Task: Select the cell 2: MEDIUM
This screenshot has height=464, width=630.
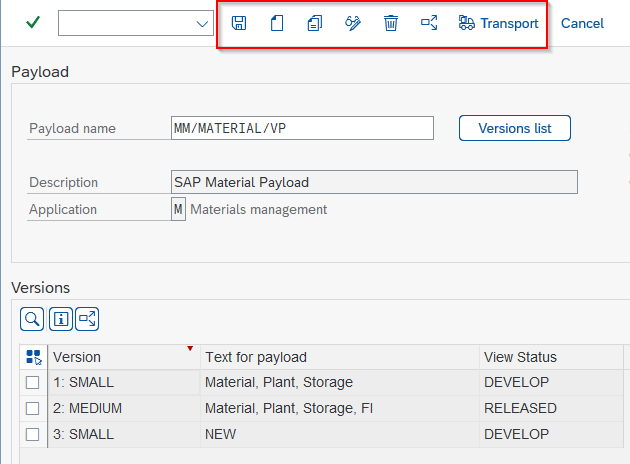Action: pos(124,408)
